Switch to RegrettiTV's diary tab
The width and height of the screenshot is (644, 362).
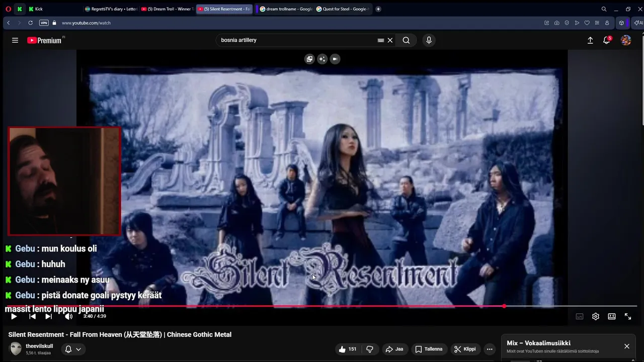pyautogui.click(x=111, y=9)
